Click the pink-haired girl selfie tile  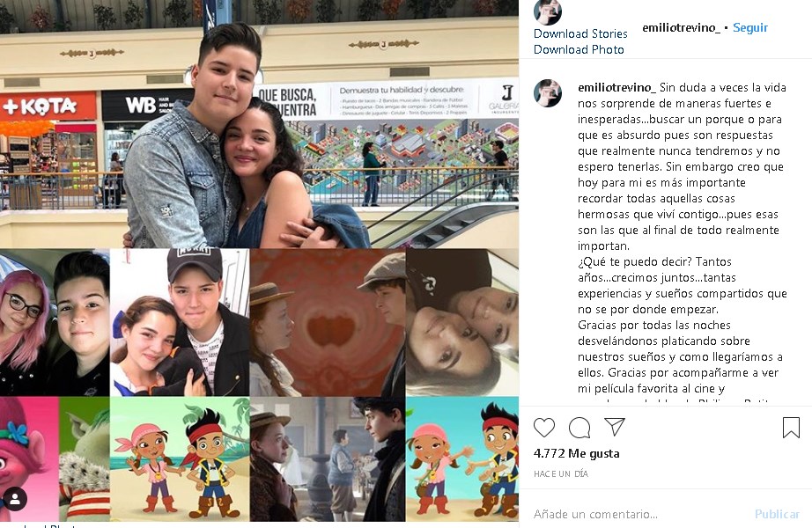(x=55, y=322)
